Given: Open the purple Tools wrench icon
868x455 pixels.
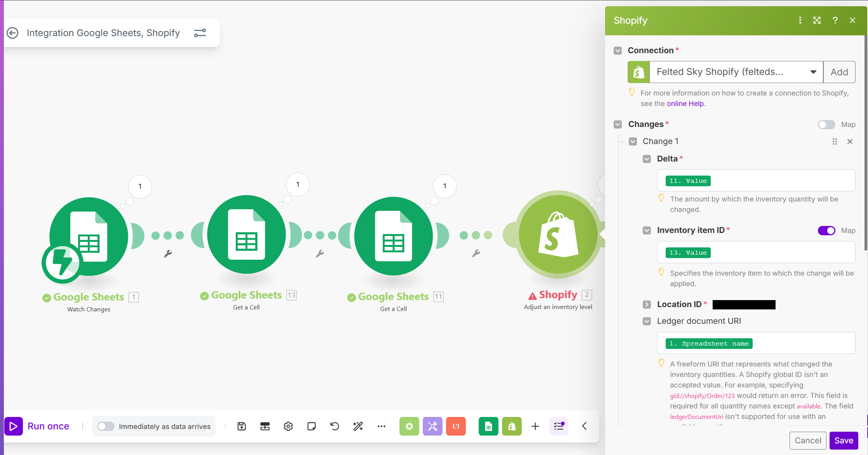Looking at the screenshot, I should click(432, 426).
